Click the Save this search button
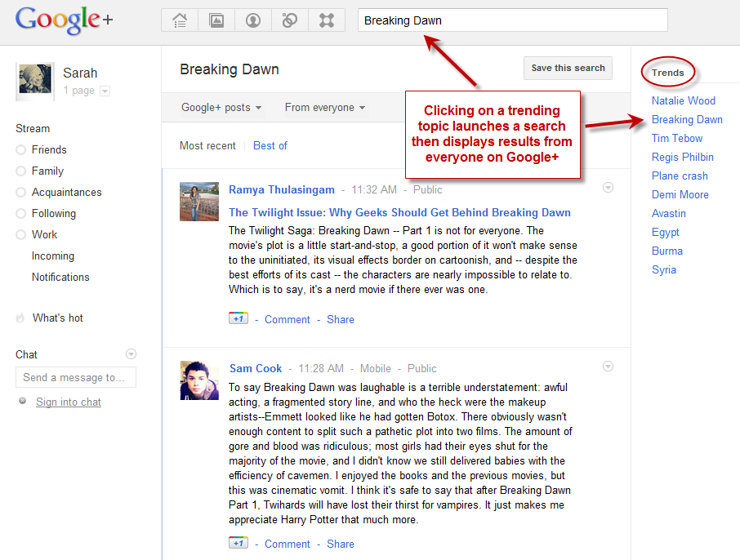The width and height of the screenshot is (740, 560). [568, 68]
